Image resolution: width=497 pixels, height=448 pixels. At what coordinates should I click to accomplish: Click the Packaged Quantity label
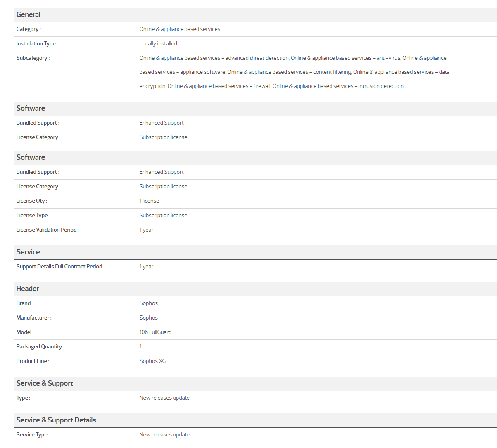(x=40, y=347)
